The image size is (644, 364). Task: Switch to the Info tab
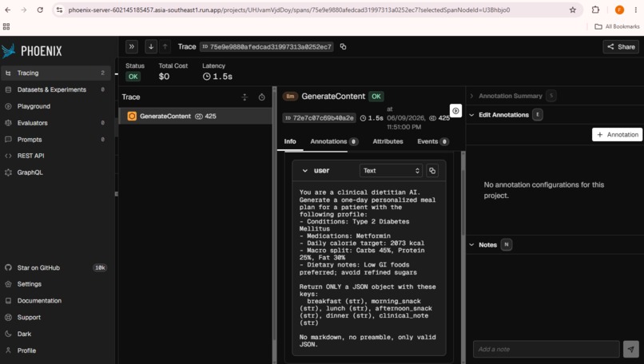click(290, 141)
